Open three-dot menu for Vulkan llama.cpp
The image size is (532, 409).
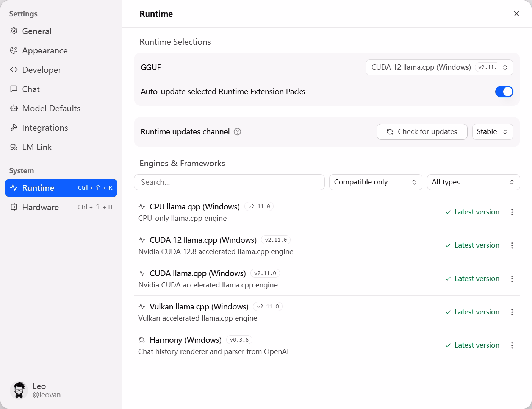coord(512,312)
